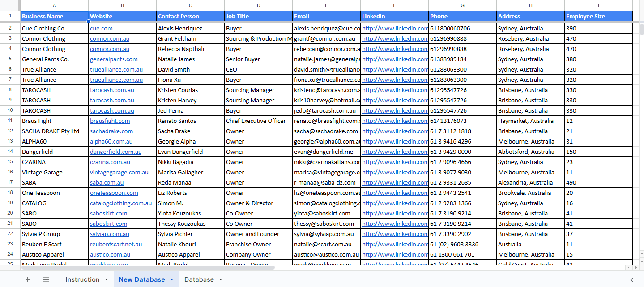644x287 pixels.
Task: Open alpha60.com.au website link
Action: coord(111,141)
